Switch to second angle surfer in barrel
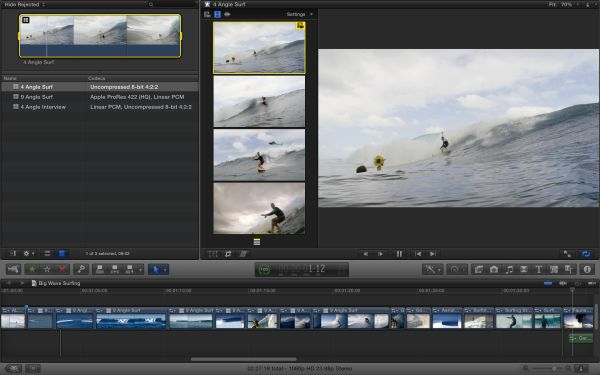 point(259,101)
